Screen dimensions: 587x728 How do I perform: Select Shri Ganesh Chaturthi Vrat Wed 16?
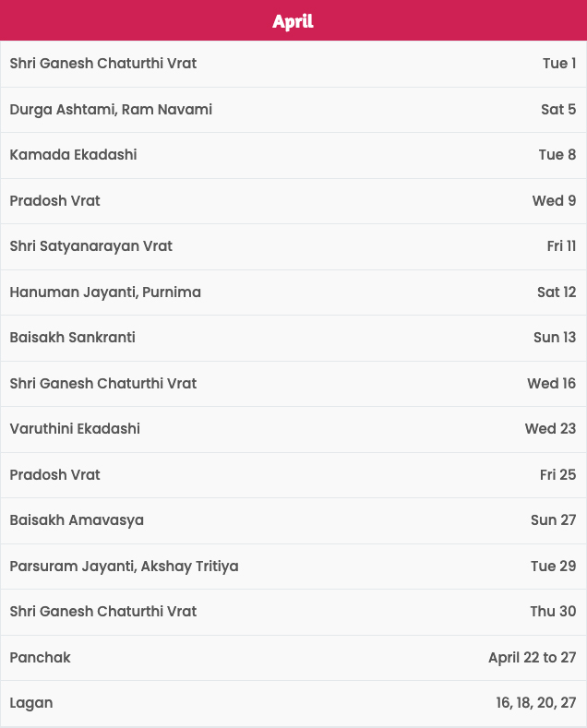[x=293, y=384]
